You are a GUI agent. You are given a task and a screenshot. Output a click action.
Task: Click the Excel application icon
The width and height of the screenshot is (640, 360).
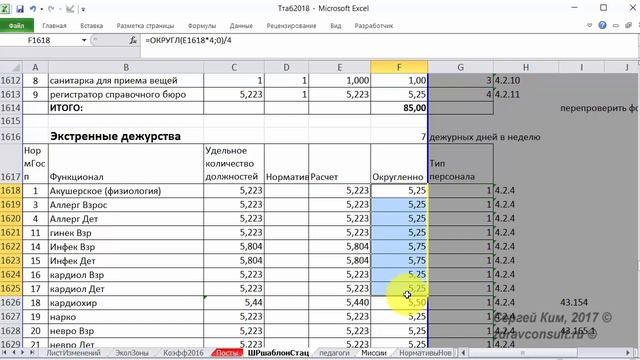click(x=5, y=9)
